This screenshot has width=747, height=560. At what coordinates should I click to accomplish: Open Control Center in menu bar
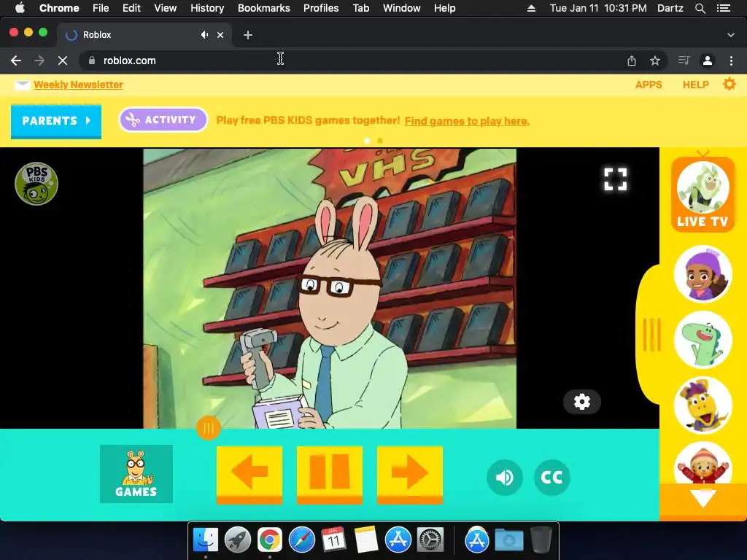tap(724, 8)
